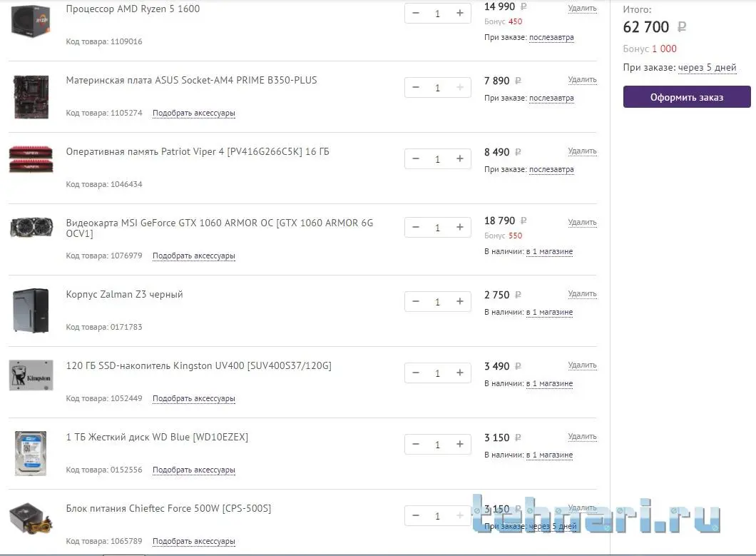Image resolution: width=756 pixels, height=556 pixels.
Task: Increase quantity of AMD Ryzen 5 1600
Action: (460, 13)
